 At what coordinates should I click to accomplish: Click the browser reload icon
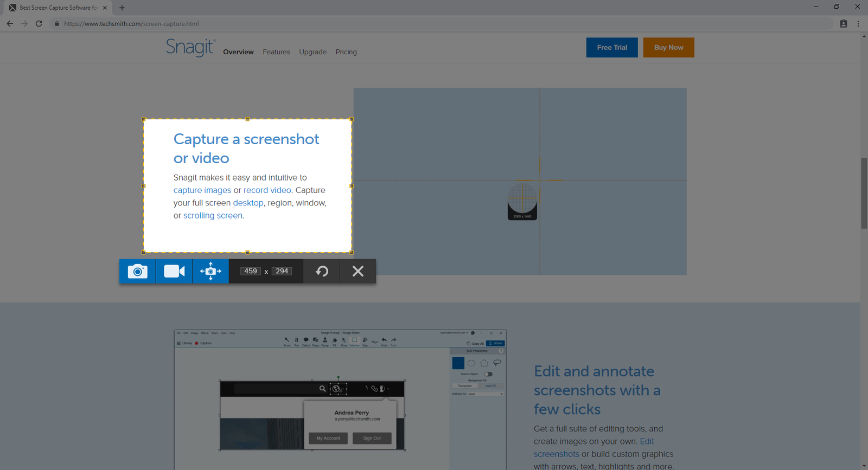[39, 24]
